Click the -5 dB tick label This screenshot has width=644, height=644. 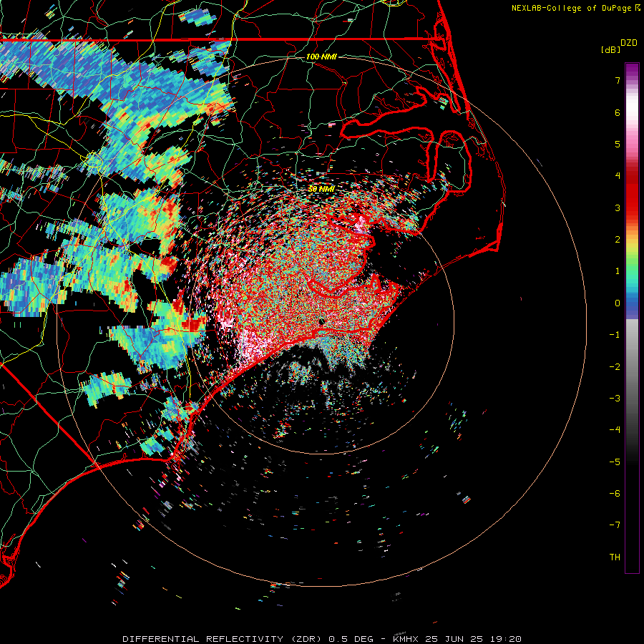pyautogui.click(x=615, y=462)
